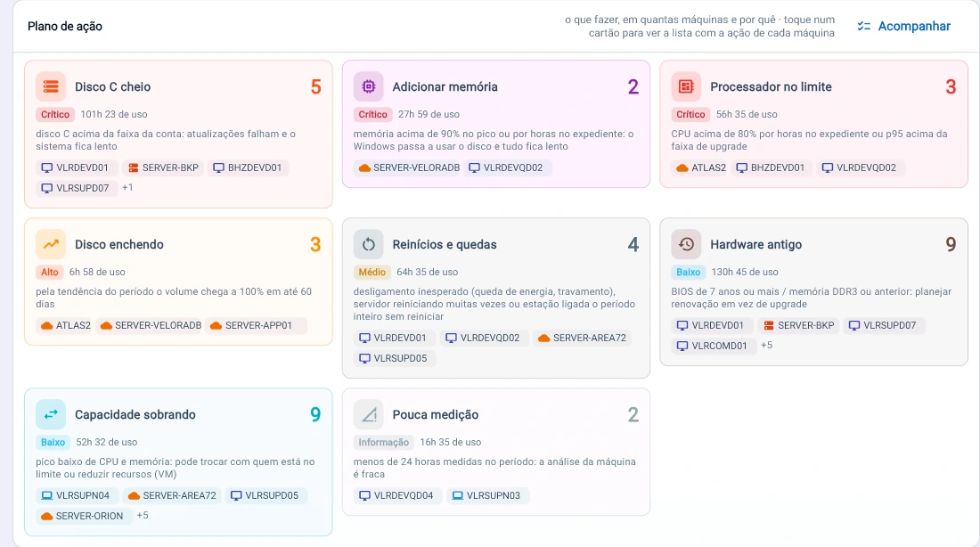This screenshot has width=980, height=547.
Task: Click the '52h 32 de uso' text
Action: (107, 442)
